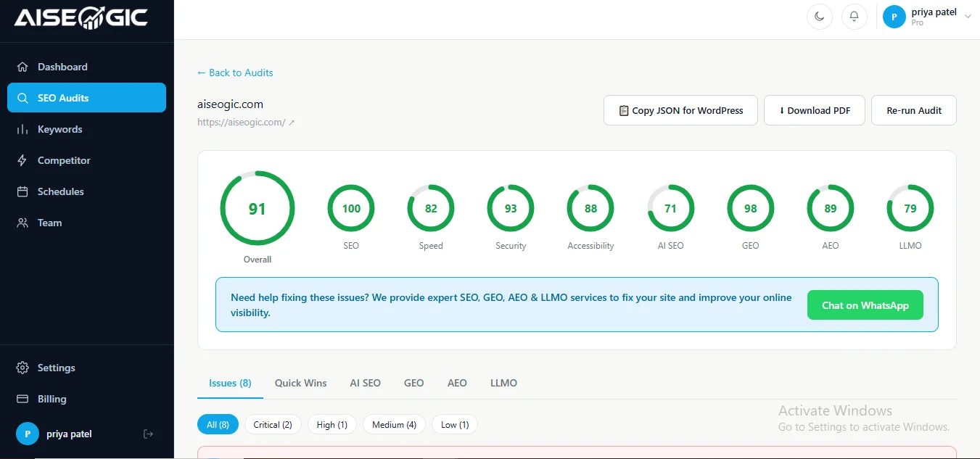
Task: Open the AEO tab
Action: [x=457, y=383]
